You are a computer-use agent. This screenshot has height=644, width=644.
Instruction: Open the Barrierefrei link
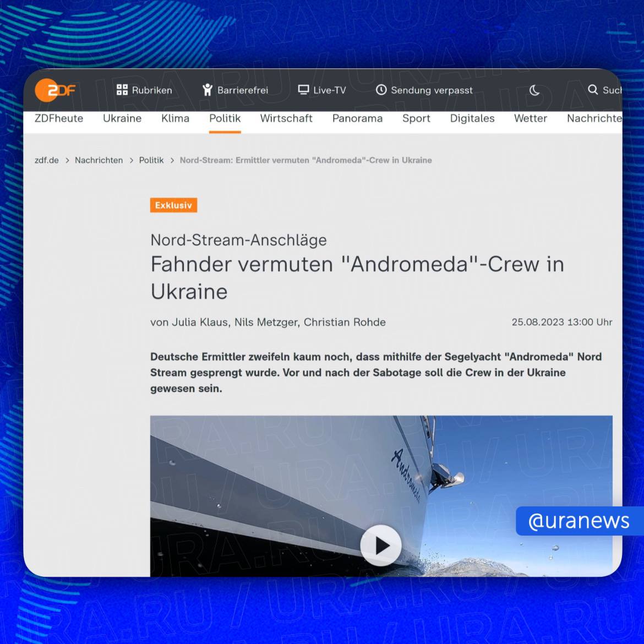click(243, 90)
